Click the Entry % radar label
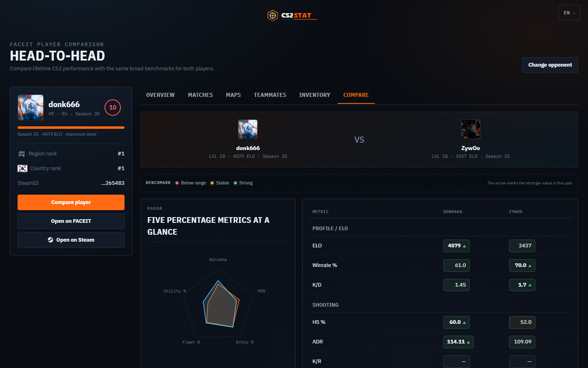 (245, 342)
